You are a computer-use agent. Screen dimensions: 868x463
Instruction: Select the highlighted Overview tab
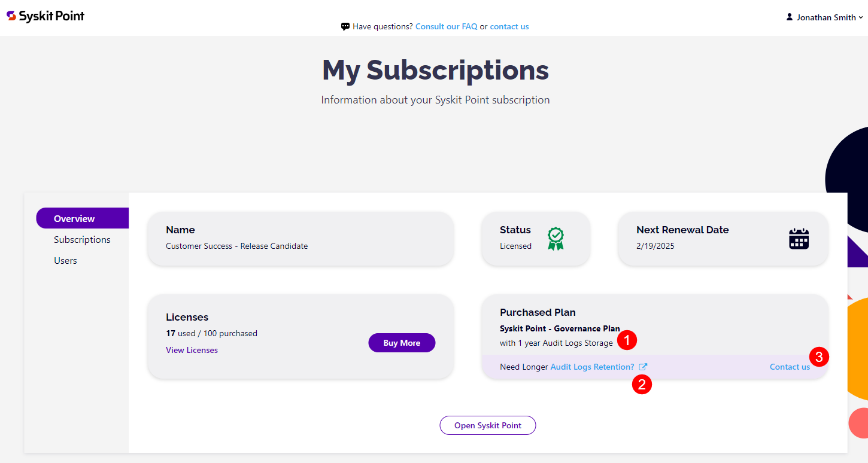74,218
